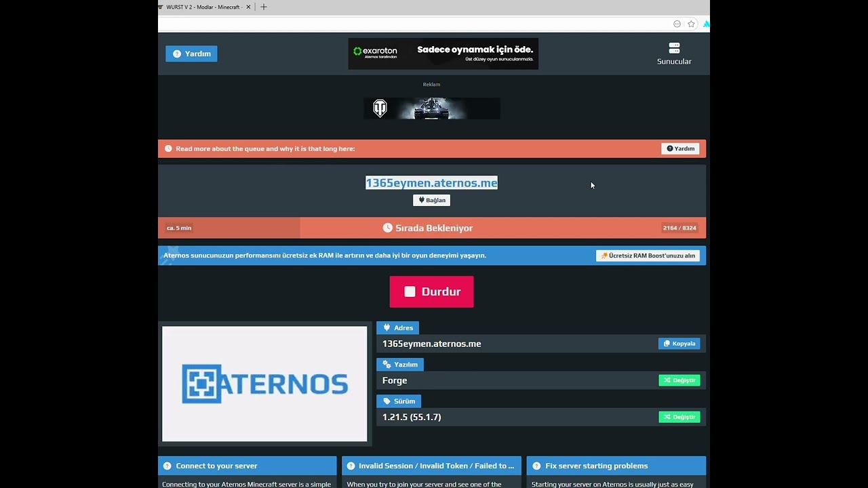Click the Bağlan connect button
Screen dimensions: 868x488
tap(431, 200)
